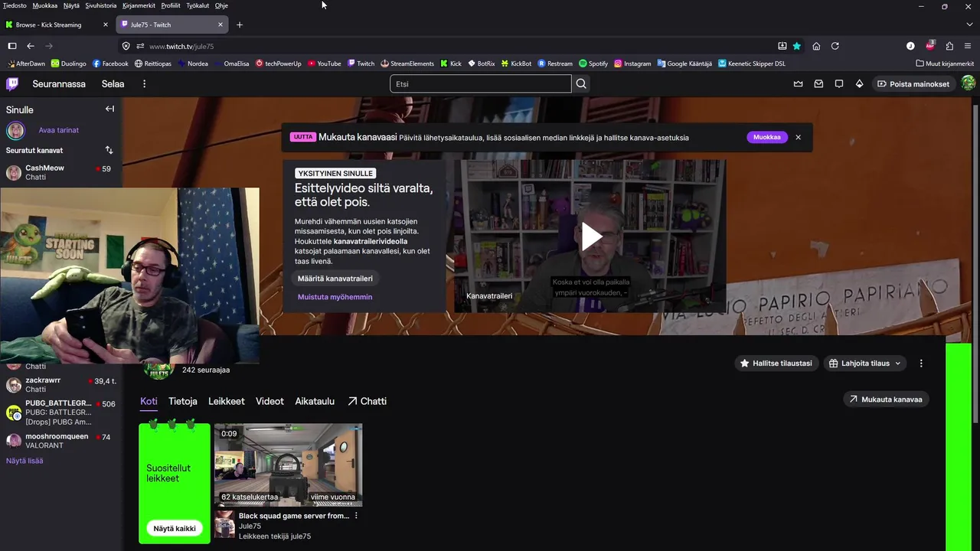Click the browser back arrow
This screenshot has height=551, width=980.
click(x=31, y=46)
